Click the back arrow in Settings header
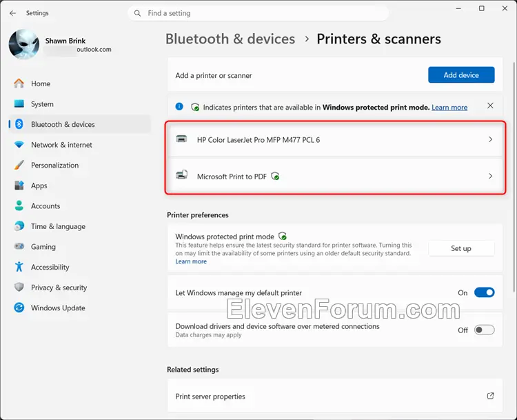Screen dimensions: 517x420 point(12,13)
